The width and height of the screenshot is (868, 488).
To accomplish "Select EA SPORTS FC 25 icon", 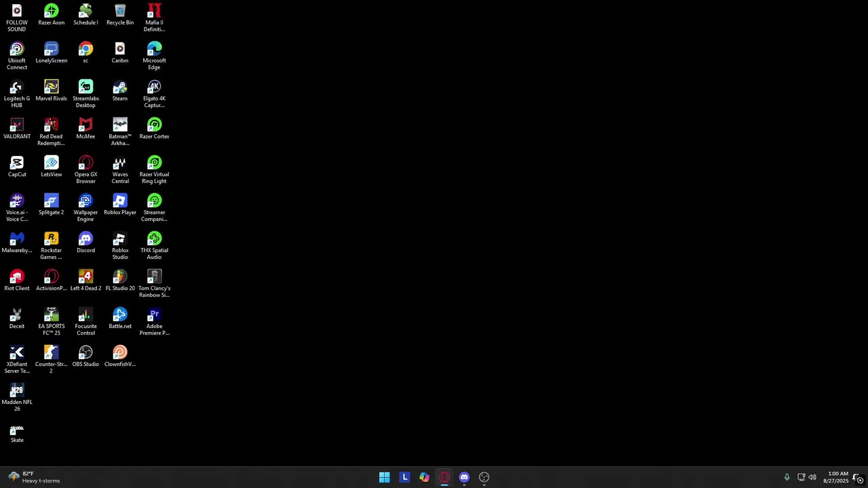I will [x=52, y=322].
